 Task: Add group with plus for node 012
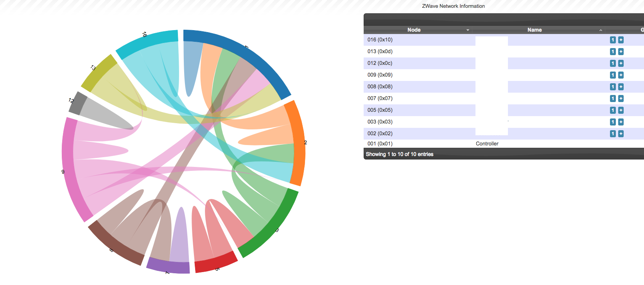(621, 63)
